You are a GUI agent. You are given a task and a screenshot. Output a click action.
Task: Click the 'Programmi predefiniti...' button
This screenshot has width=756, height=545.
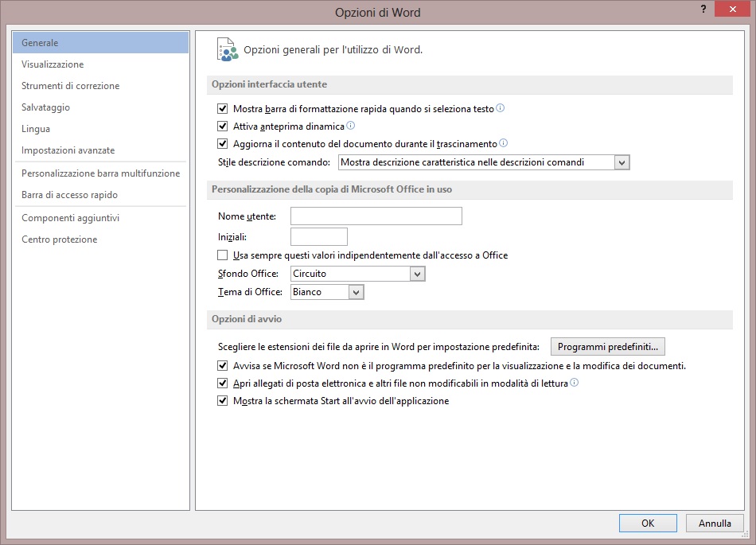coord(607,346)
